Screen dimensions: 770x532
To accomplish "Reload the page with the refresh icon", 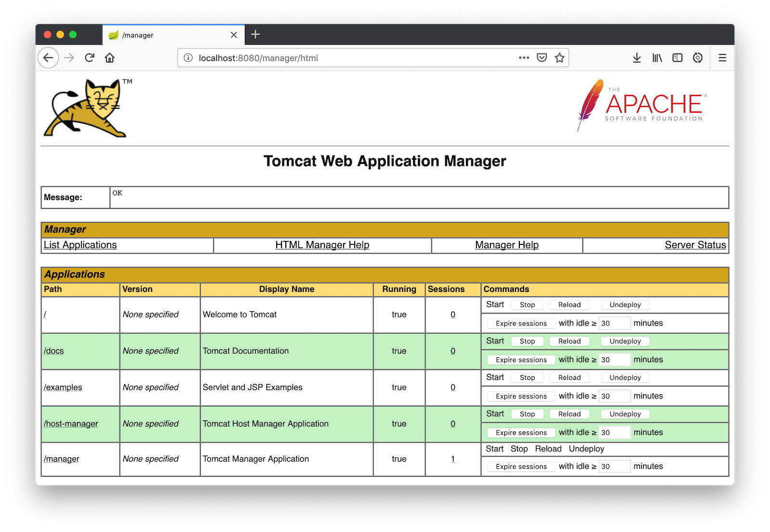I will click(90, 58).
